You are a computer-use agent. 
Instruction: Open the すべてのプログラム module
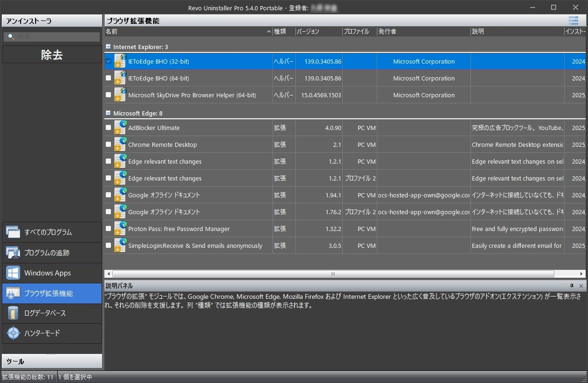pos(52,232)
